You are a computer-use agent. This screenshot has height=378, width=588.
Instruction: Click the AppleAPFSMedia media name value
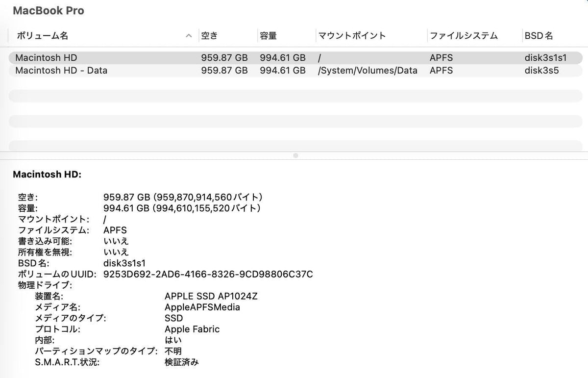tap(202, 307)
